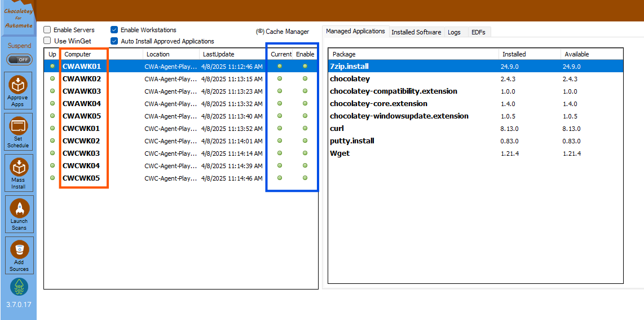The height and width of the screenshot is (320, 644).
Task: Click the Current status dot for CWAWK05
Action: (x=280, y=116)
